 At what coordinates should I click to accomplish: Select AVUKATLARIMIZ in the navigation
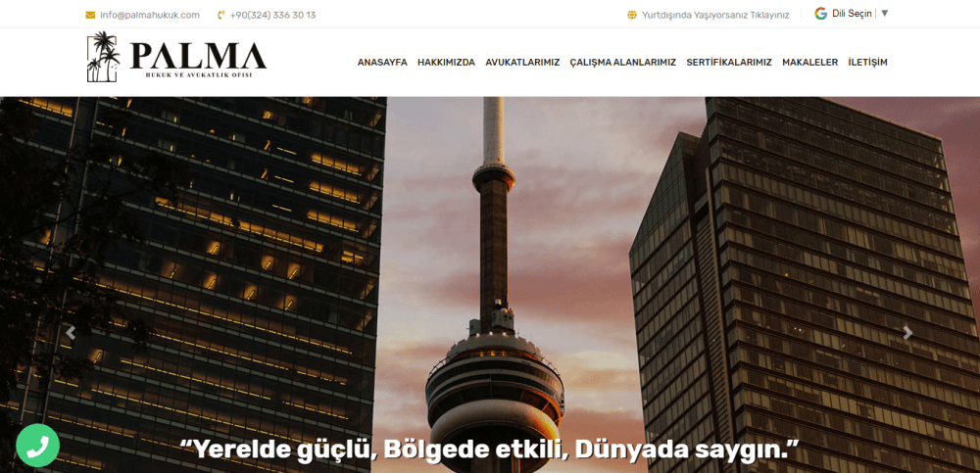(522, 63)
